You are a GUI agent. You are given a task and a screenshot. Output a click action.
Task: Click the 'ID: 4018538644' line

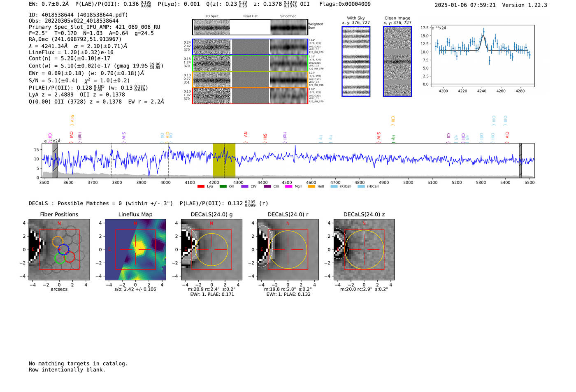click(x=78, y=15)
